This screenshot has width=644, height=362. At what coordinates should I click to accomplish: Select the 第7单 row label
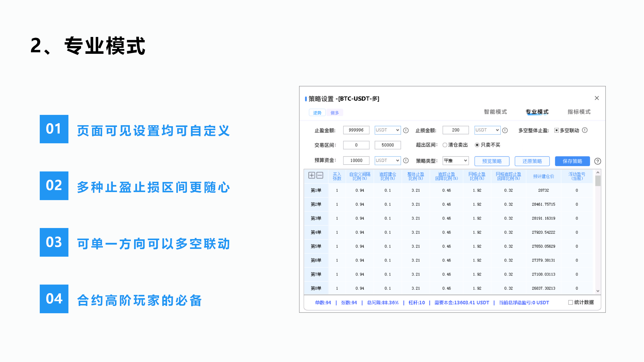click(316, 274)
